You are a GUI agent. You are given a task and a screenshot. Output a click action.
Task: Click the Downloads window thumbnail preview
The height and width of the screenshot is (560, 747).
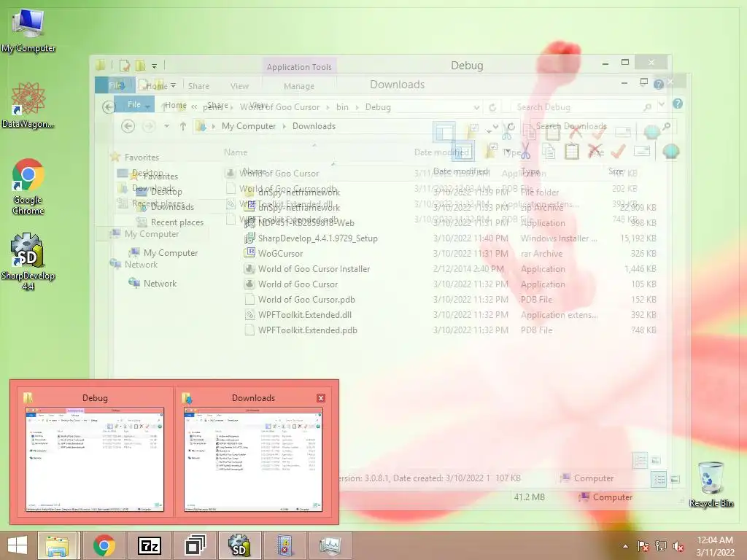(253, 459)
